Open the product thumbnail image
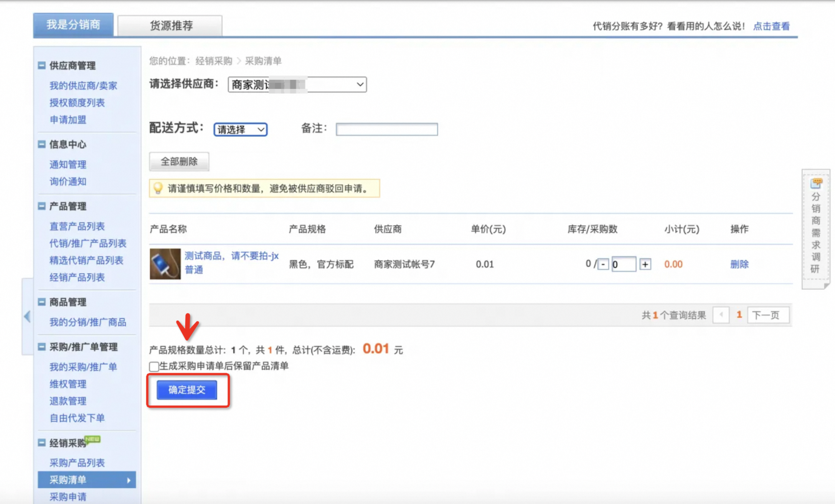Screen dimensions: 835x504 165,264
